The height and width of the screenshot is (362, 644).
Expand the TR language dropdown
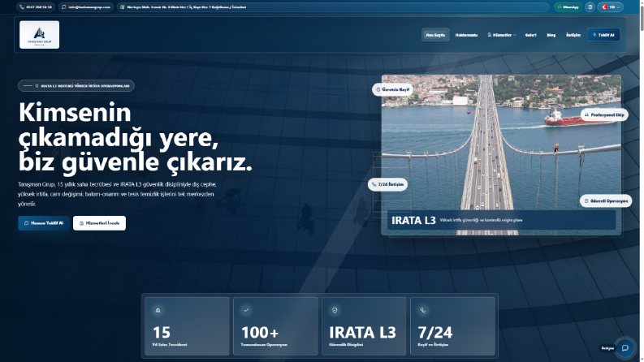611,7
